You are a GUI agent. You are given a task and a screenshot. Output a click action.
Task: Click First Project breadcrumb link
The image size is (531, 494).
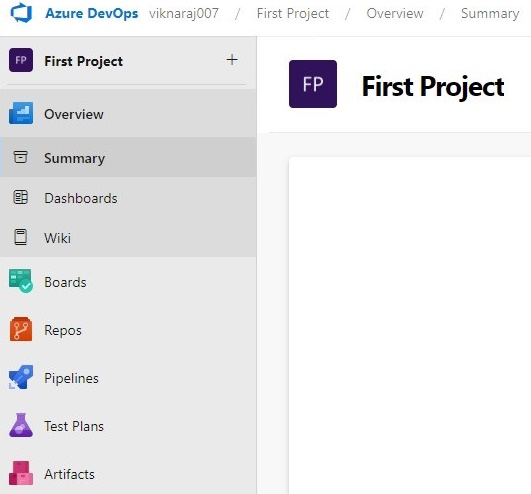click(293, 14)
